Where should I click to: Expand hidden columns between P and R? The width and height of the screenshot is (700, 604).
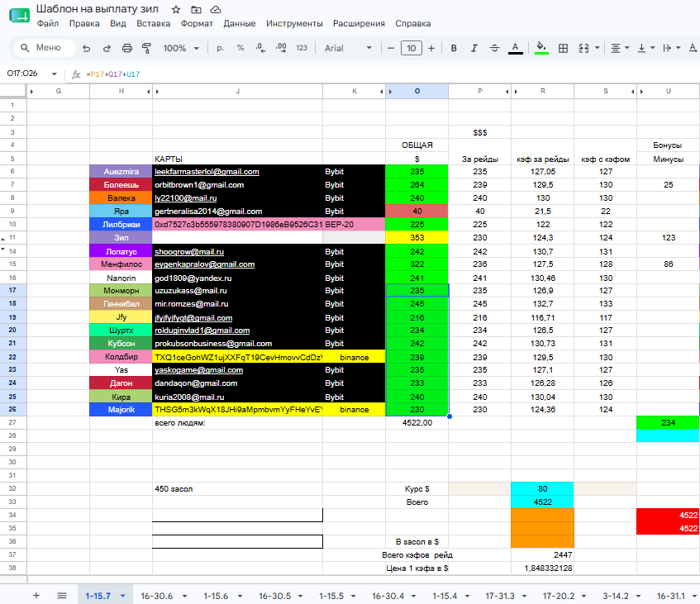coord(507,92)
